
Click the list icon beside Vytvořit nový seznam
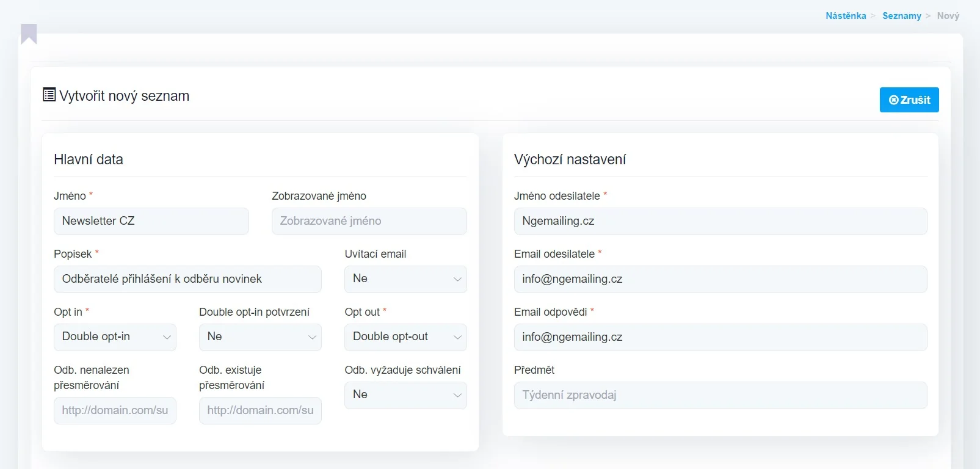[x=49, y=95]
